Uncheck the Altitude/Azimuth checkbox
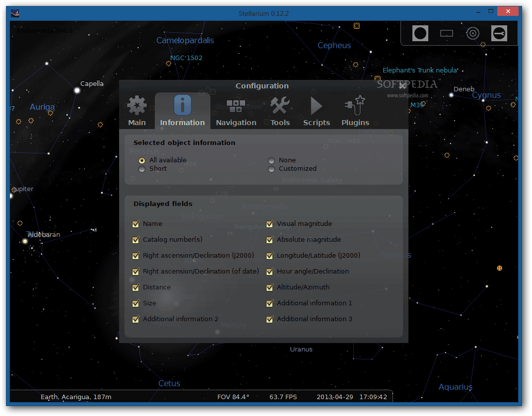The height and width of the screenshot is (416, 532). pyautogui.click(x=270, y=288)
